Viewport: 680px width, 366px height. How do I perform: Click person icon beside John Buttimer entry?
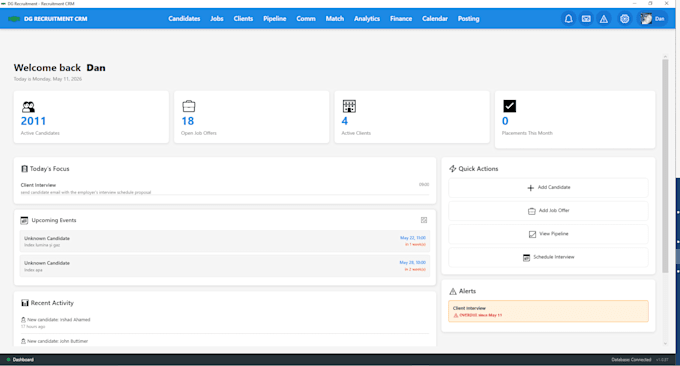click(x=23, y=341)
